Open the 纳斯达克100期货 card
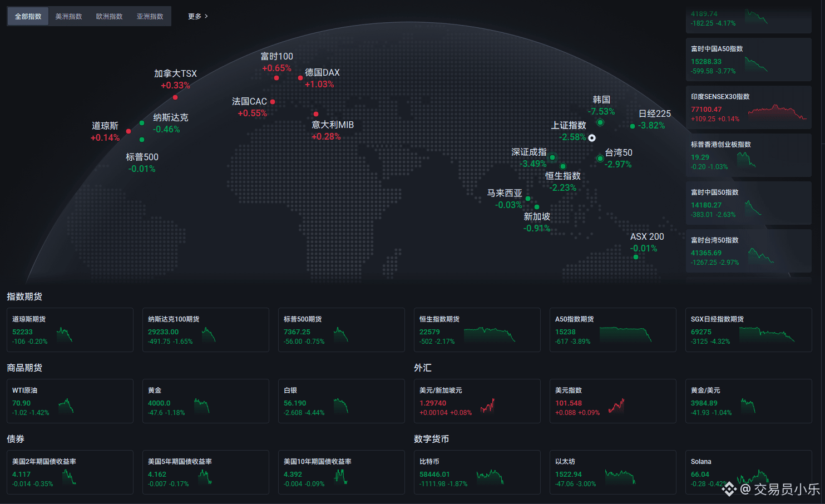 (x=206, y=330)
